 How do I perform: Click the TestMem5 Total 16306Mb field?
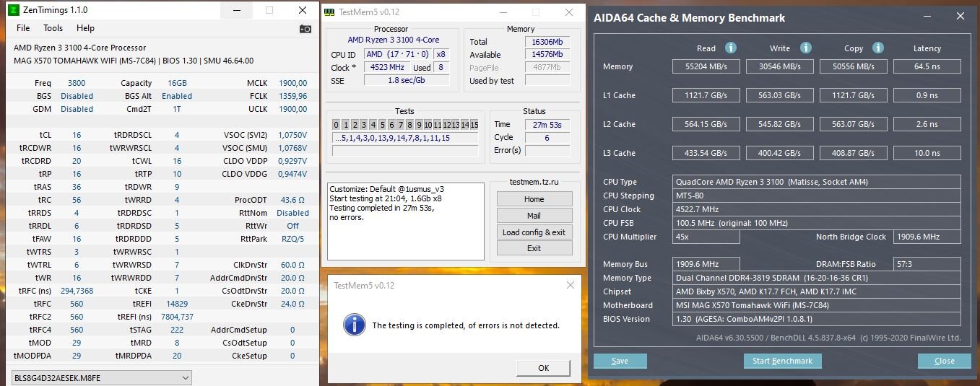point(547,42)
